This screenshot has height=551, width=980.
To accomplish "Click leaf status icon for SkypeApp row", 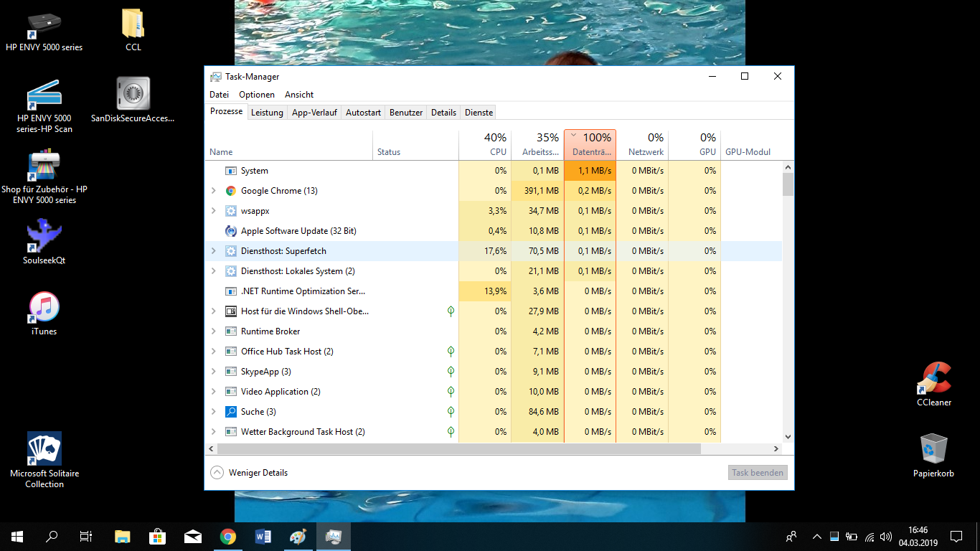I will pos(451,372).
